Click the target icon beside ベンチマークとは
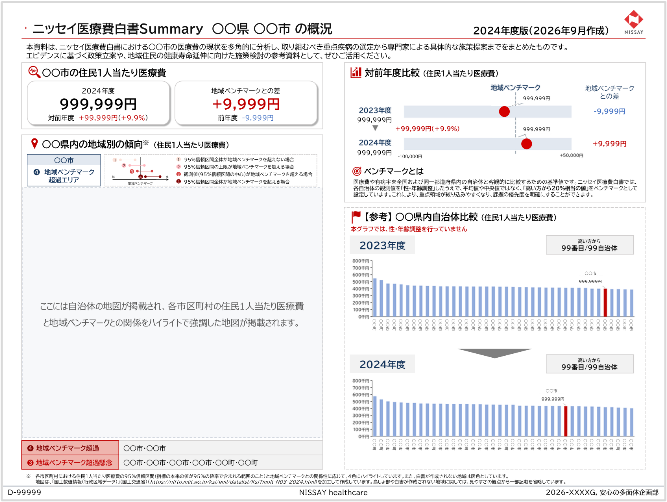Screen dimensions: 667x502 click(x=356, y=171)
